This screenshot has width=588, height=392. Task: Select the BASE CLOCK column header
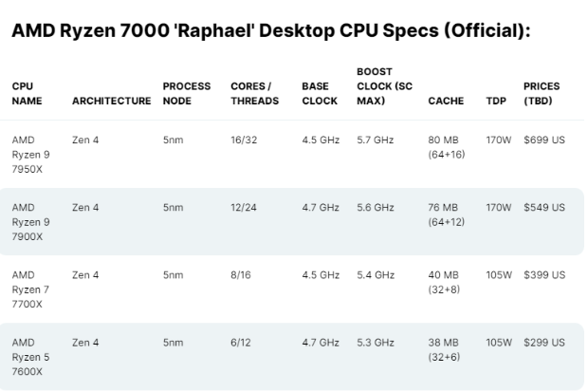[319, 93]
